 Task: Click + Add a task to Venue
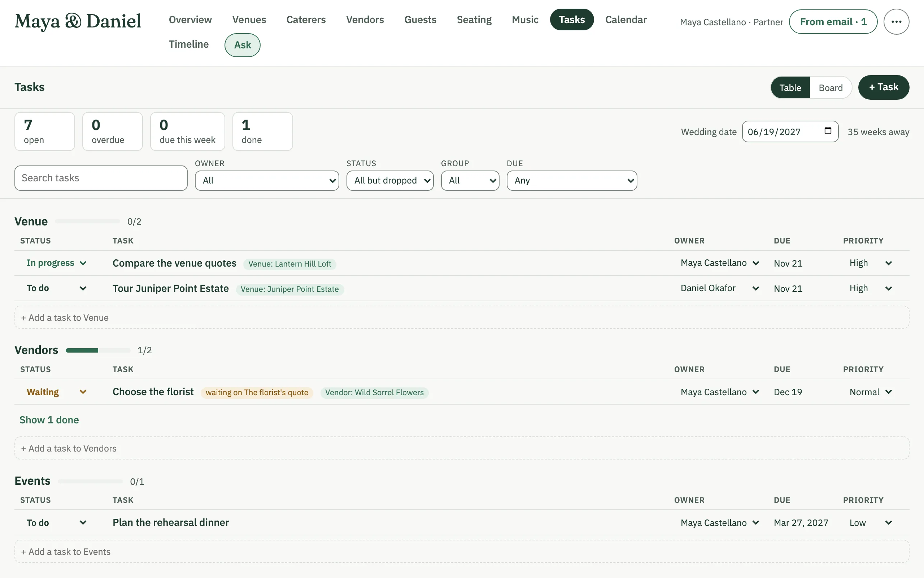click(x=462, y=317)
